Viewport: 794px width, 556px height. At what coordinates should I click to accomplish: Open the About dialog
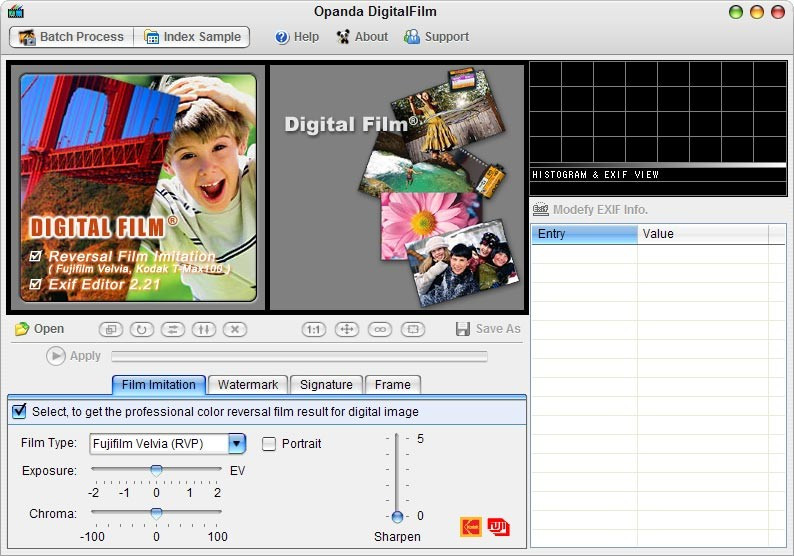tap(363, 37)
